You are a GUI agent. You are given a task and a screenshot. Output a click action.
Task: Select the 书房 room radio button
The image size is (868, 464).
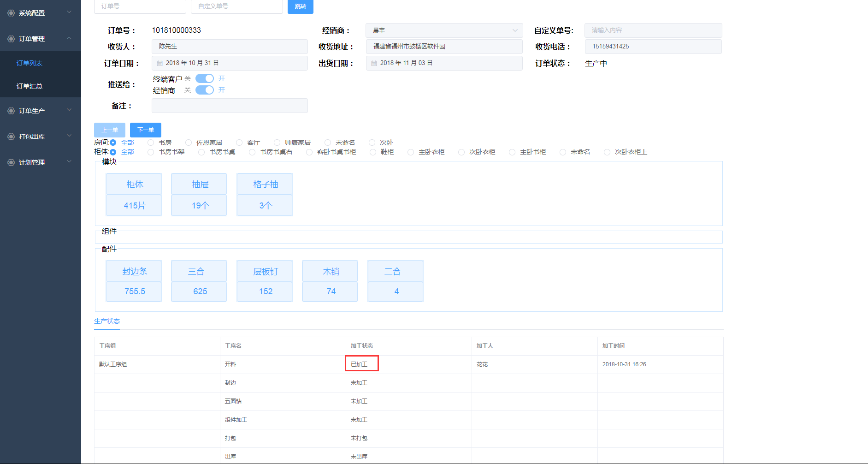coord(151,143)
